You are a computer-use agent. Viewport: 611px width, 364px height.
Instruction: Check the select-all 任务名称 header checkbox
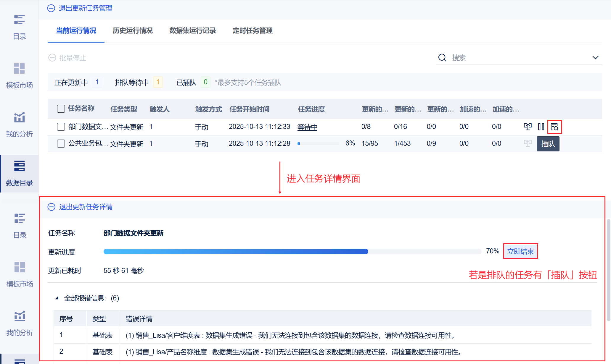tap(61, 109)
